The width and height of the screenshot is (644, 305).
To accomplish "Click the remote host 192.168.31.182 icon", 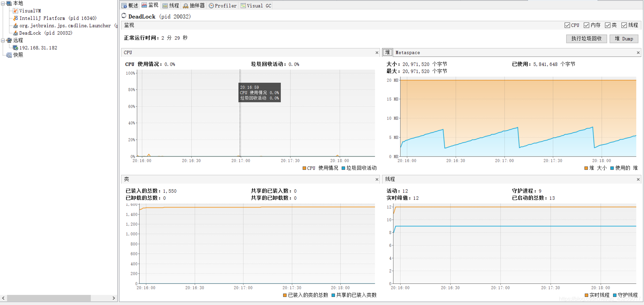I will pos(15,48).
